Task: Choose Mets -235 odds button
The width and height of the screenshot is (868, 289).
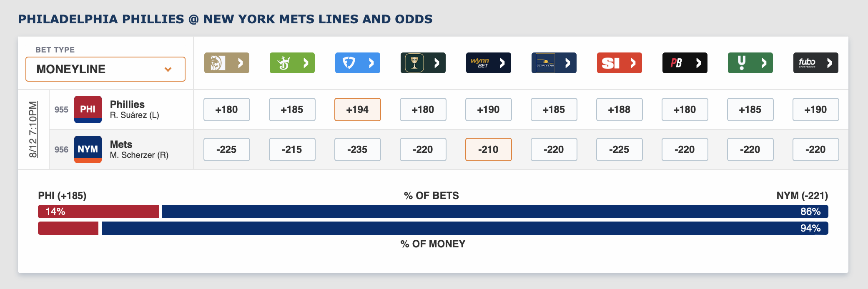Action: pos(357,149)
